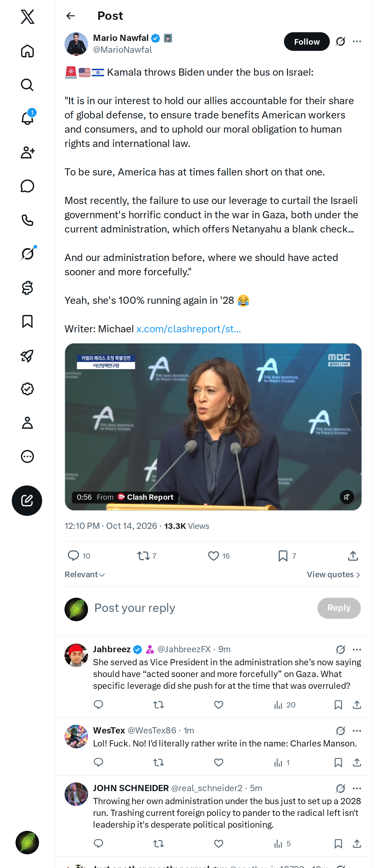Open More menu circle in sidebar

point(27,456)
